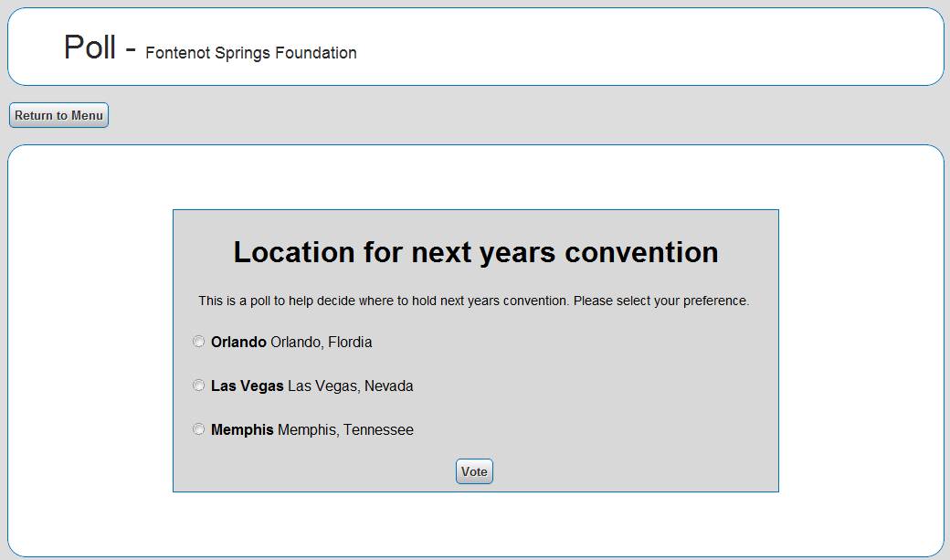Viewport: 950px width, 560px height.
Task: Click the large "Poll" page title
Action: click(90, 47)
